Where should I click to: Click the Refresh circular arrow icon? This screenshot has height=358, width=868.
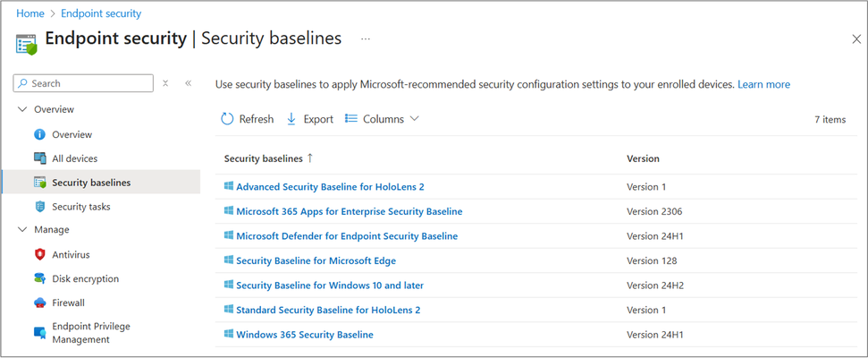227,119
